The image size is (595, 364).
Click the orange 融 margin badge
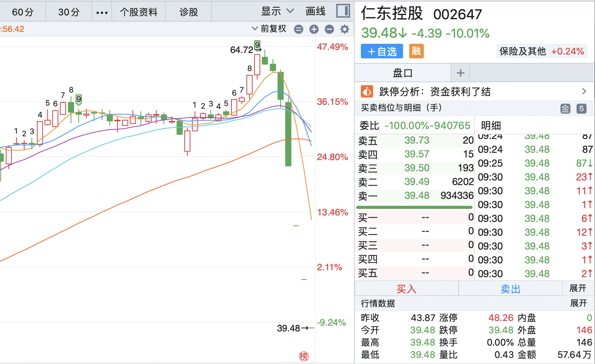pos(416,51)
